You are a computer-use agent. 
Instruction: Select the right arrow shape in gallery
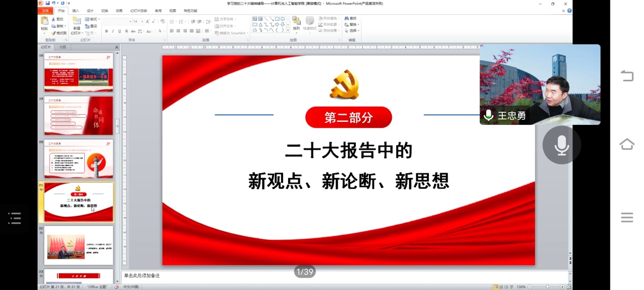tap(277, 24)
